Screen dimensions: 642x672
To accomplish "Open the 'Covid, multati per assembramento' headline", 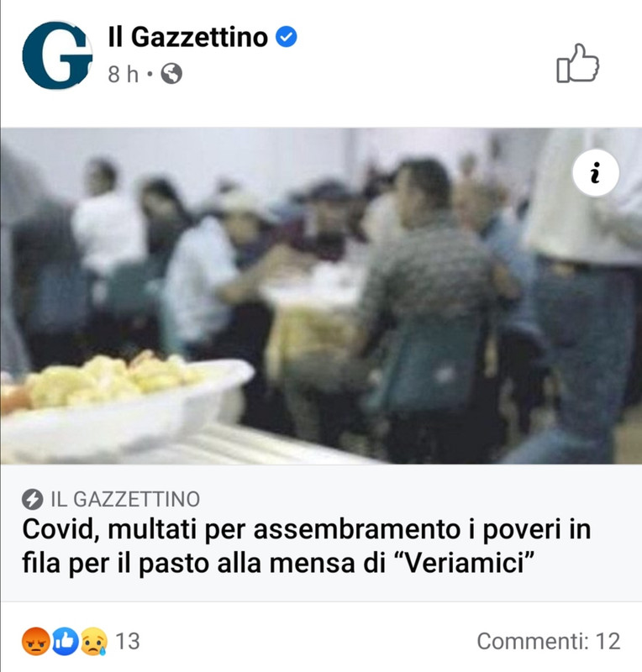I will (x=306, y=545).
